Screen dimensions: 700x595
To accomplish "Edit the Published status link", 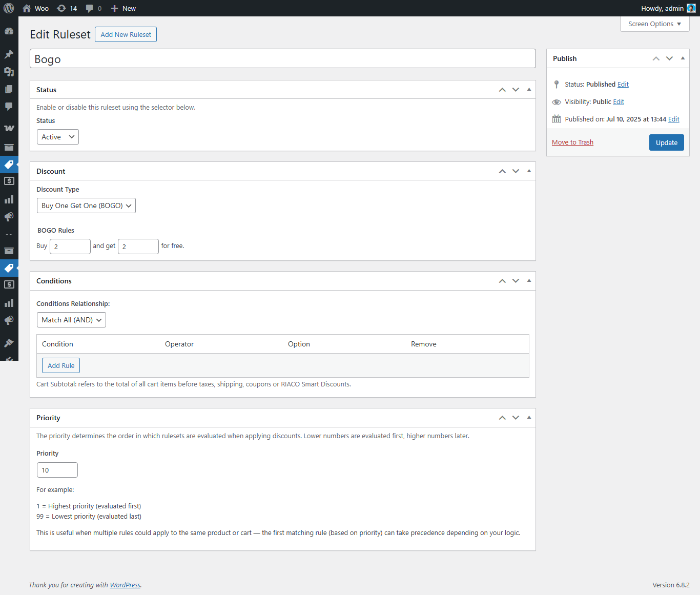I will (x=623, y=85).
